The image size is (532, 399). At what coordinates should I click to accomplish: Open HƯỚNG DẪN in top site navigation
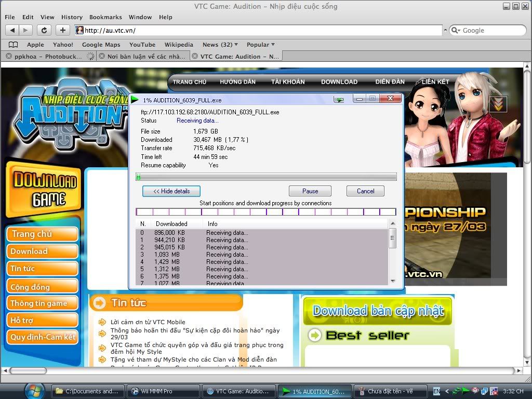tap(237, 82)
